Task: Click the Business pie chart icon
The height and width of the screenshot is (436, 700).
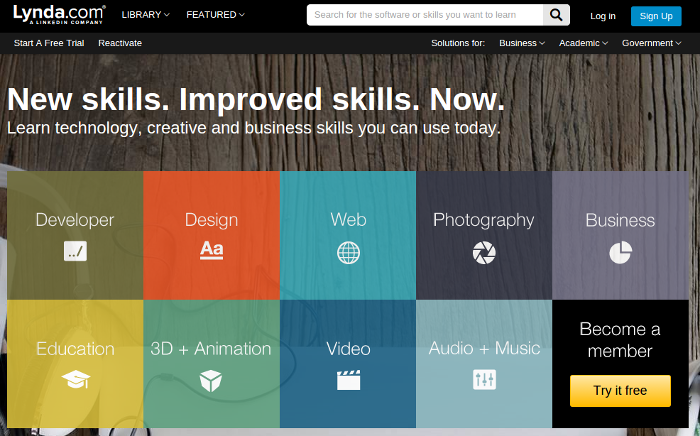Action: tap(620, 252)
